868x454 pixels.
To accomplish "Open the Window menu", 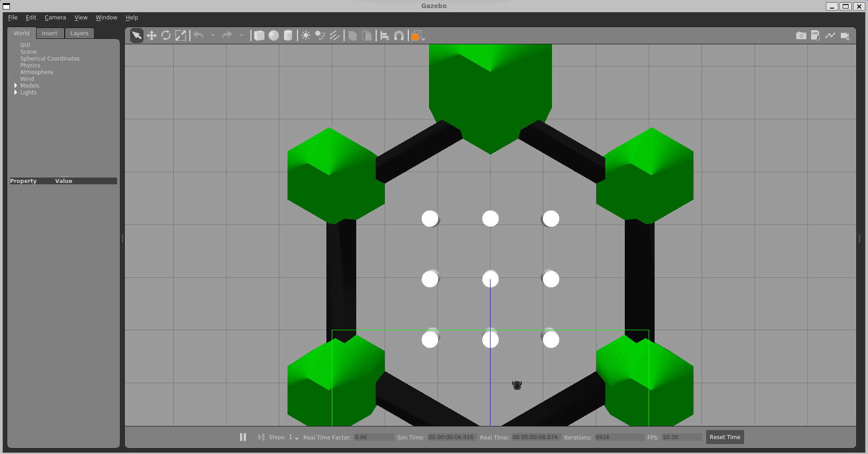I will [106, 18].
